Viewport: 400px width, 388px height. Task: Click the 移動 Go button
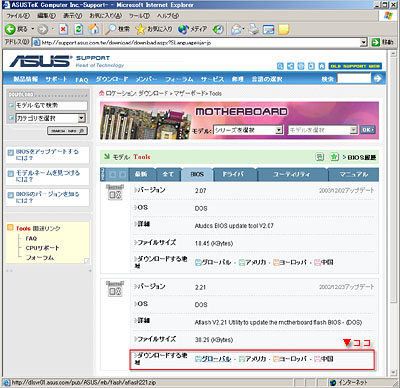pyautogui.click(x=383, y=42)
